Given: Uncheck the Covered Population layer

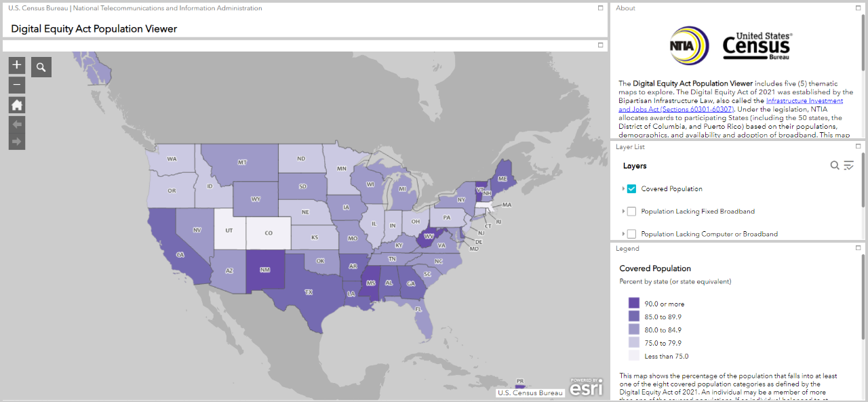Looking at the screenshot, I should point(631,189).
